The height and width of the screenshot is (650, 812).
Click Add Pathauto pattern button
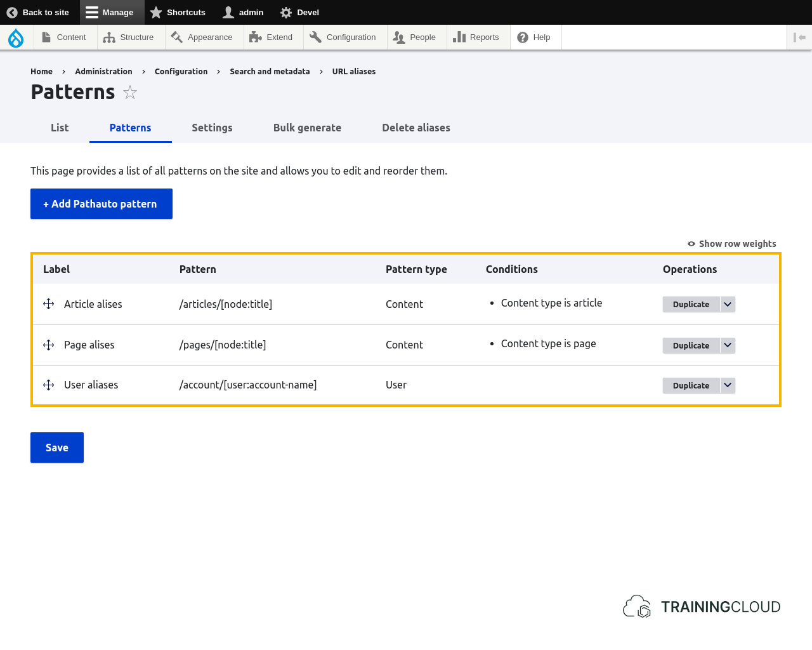(x=101, y=204)
